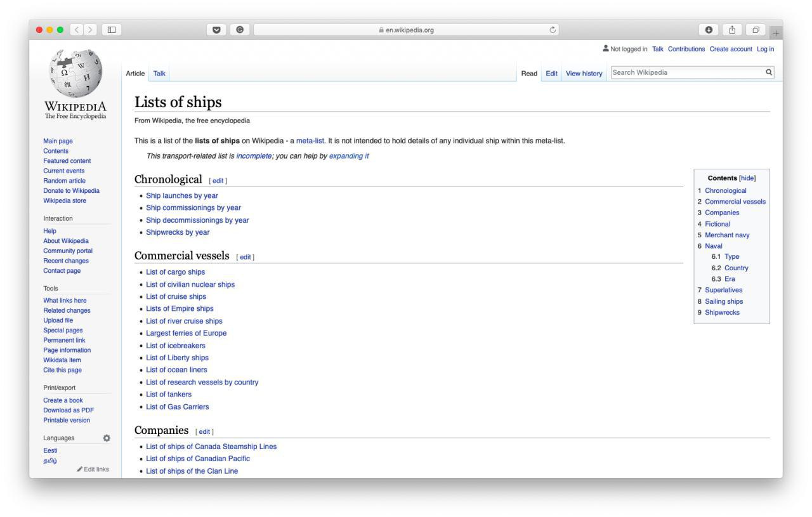Screen dimensions: 812x517
Task: Open Largest ferries of Europe
Action: pos(186,333)
